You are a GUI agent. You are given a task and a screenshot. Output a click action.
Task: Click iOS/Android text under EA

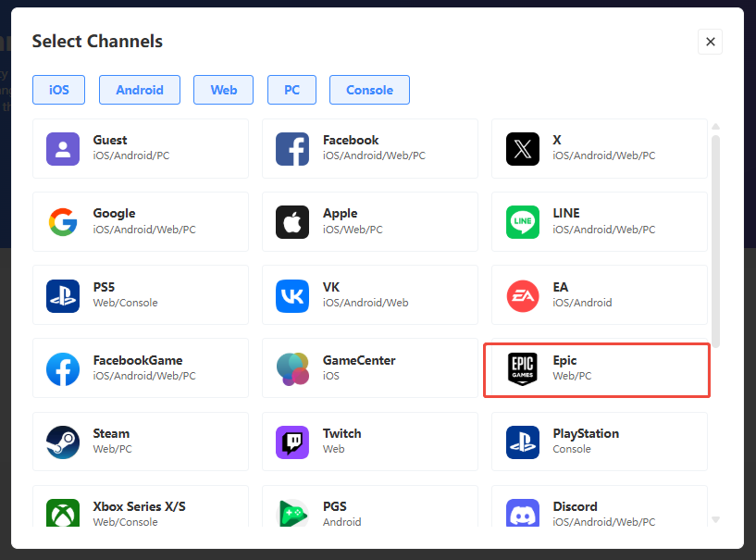[582, 303]
